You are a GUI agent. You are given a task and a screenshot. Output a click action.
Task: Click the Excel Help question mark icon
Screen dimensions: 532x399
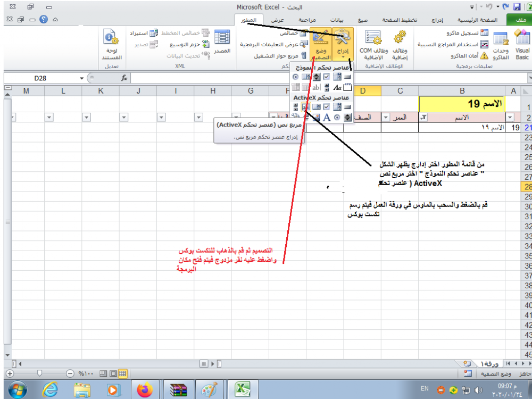[x=44, y=19]
